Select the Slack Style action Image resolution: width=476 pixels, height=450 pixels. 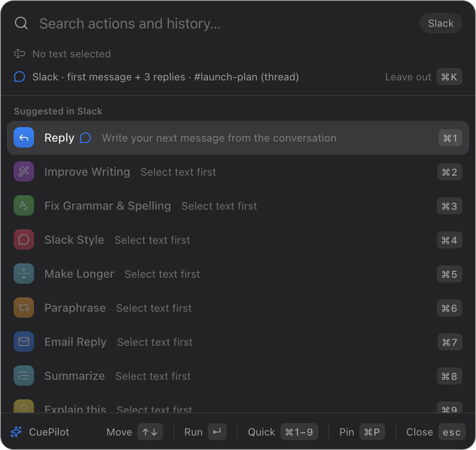pos(238,240)
